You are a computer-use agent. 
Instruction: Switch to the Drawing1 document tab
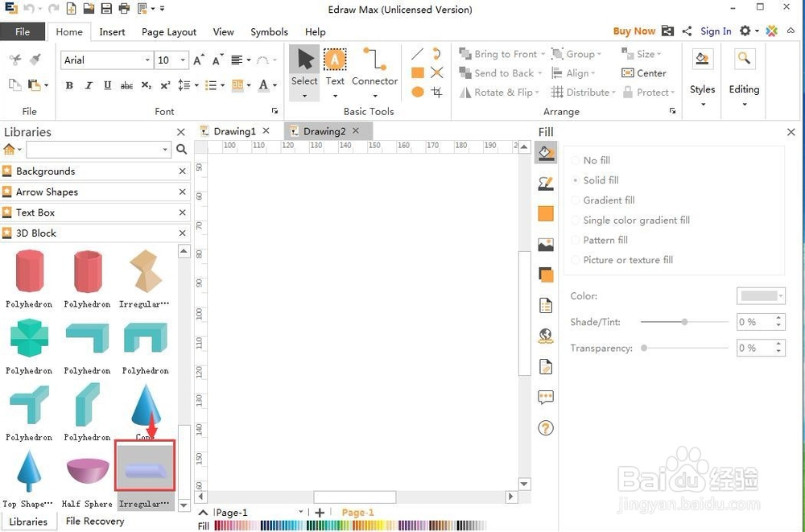(x=234, y=131)
